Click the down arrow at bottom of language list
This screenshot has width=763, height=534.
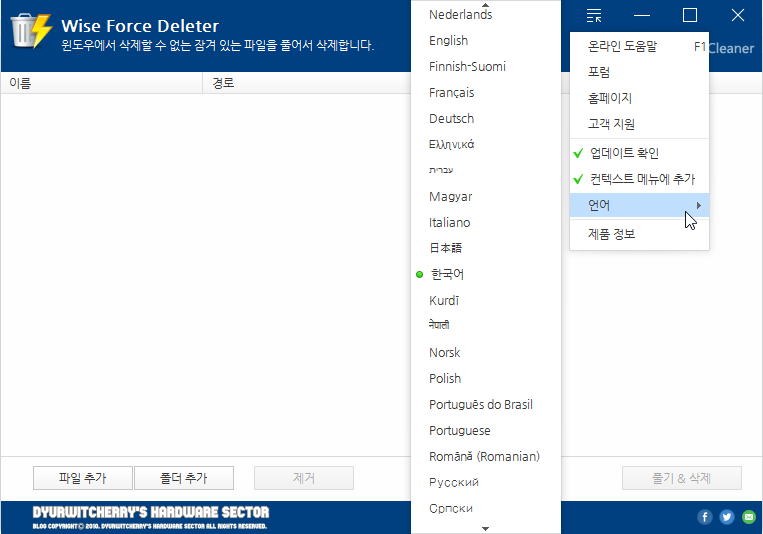(485, 529)
